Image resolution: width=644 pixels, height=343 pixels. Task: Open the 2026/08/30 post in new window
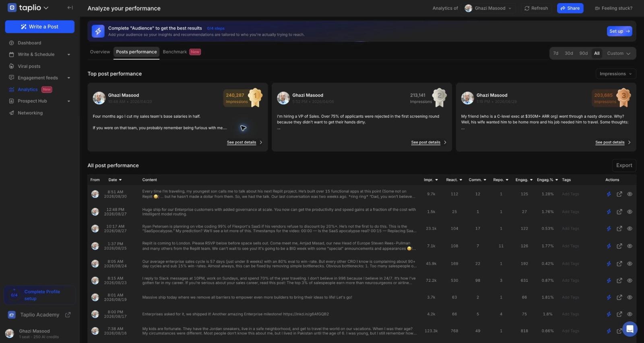tap(619, 194)
